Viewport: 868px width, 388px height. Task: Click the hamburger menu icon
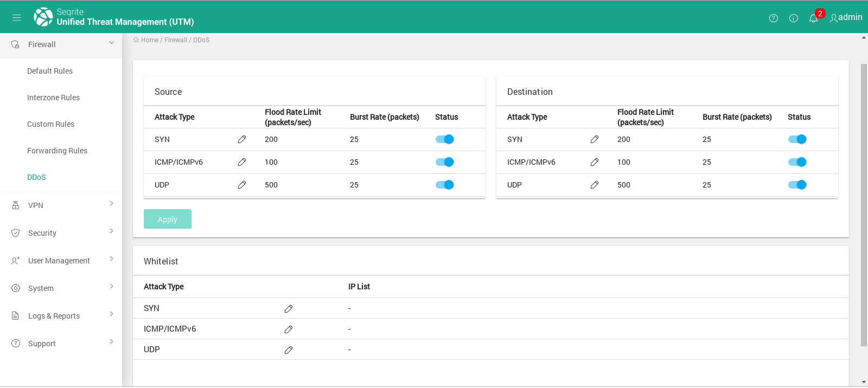[x=16, y=17]
